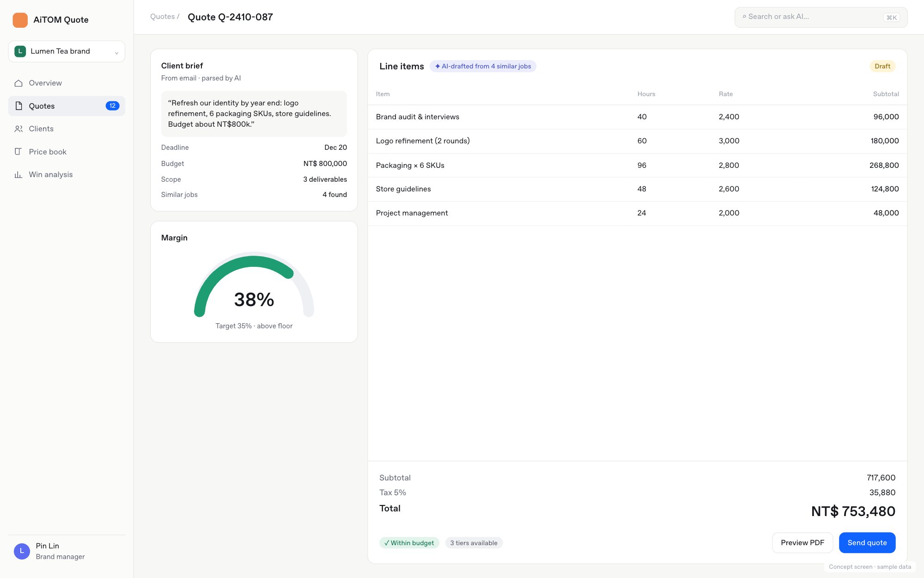Viewport: 924px width, 578px height.
Task: Click the Within budget status chip
Action: 409,543
